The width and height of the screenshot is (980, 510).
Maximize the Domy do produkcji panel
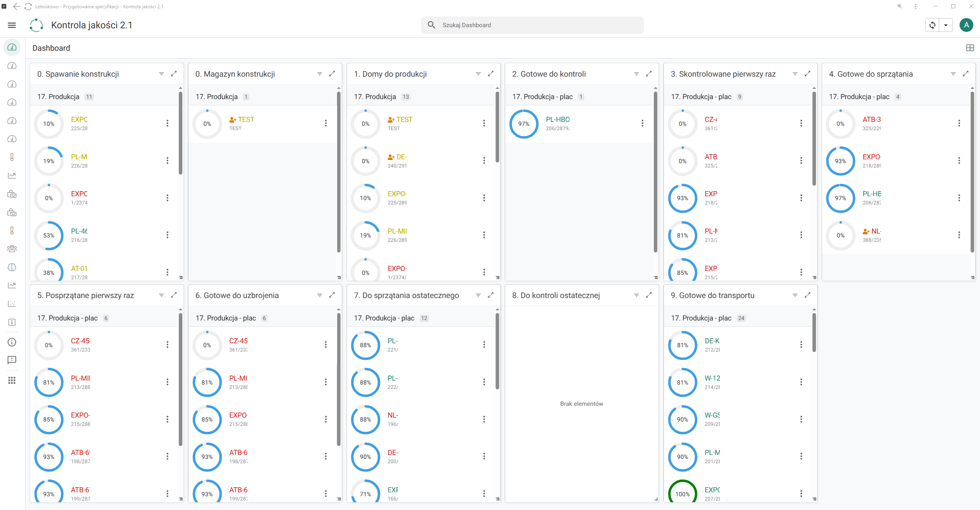[x=491, y=74]
